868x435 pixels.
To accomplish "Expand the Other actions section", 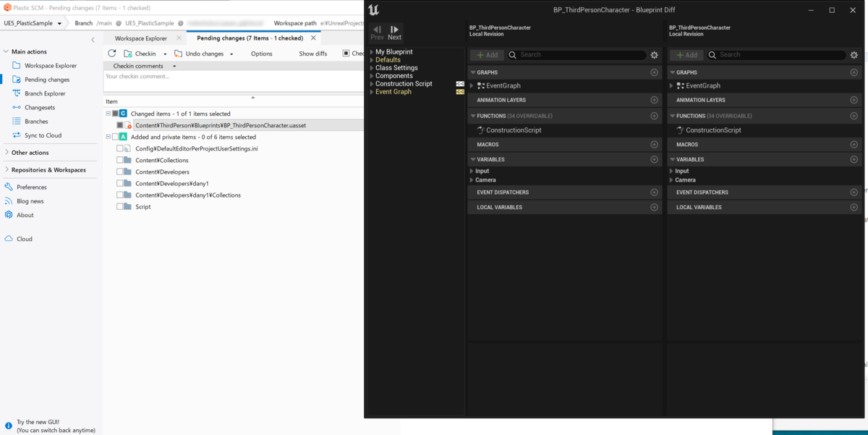I will [7, 153].
